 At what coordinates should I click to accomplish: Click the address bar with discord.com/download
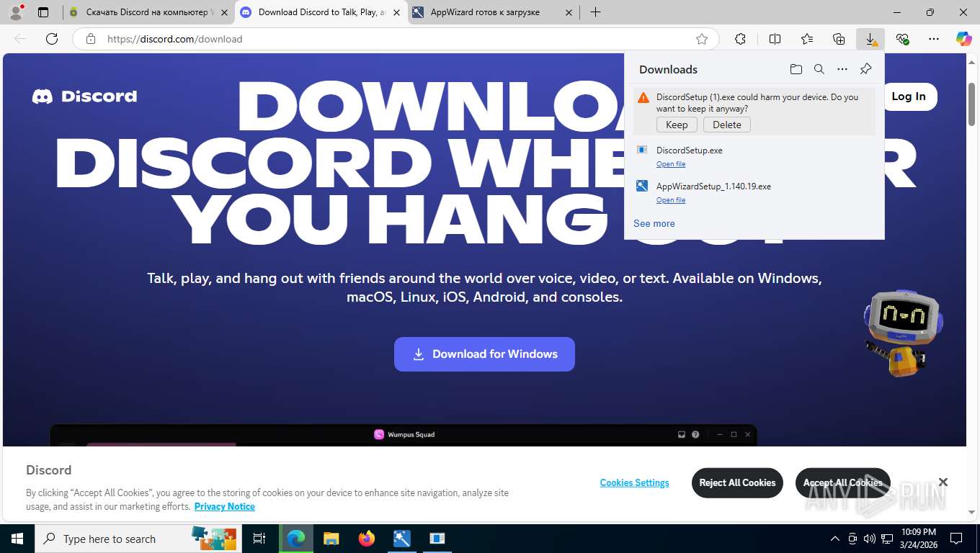tap(396, 39)
